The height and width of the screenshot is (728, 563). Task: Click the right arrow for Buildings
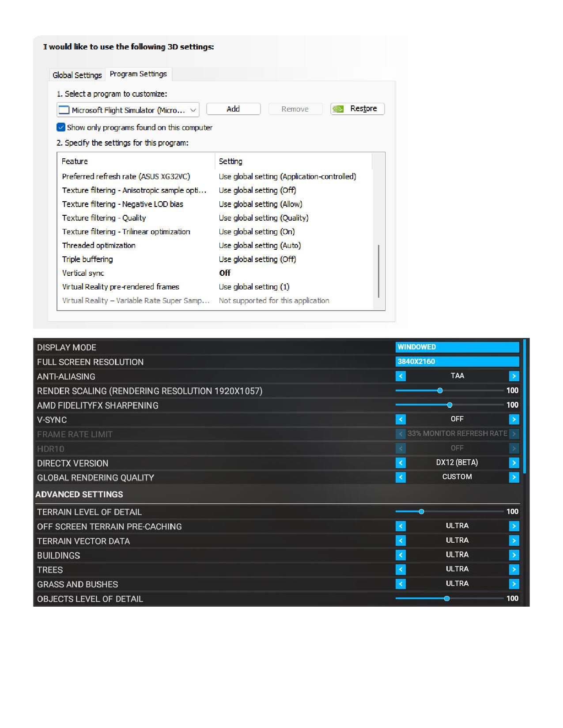[514, 555]
